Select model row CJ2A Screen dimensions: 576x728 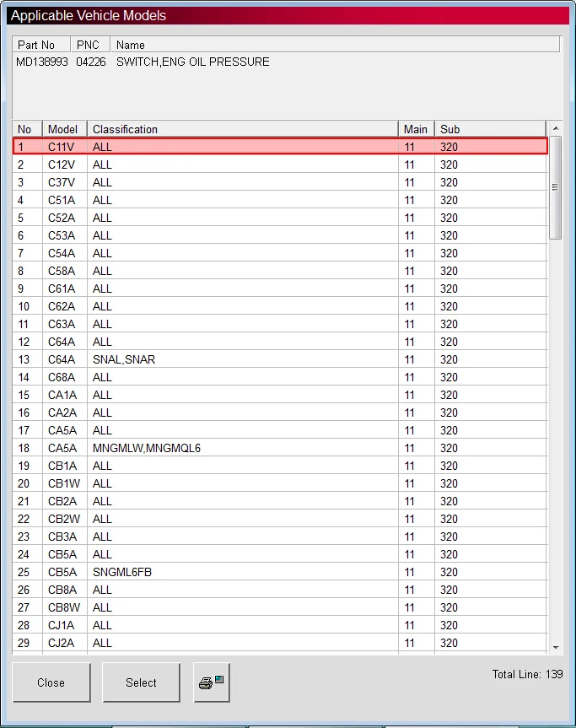pyautogui.click(x=280, y=643)
